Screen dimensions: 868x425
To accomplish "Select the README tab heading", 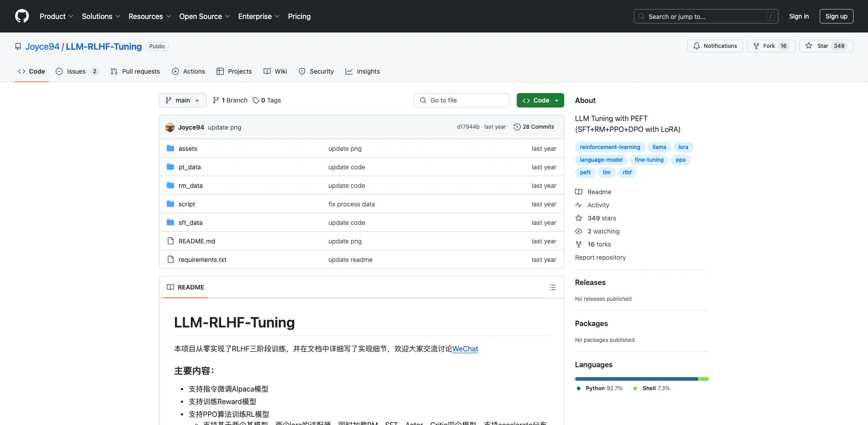I will point(185,287).
